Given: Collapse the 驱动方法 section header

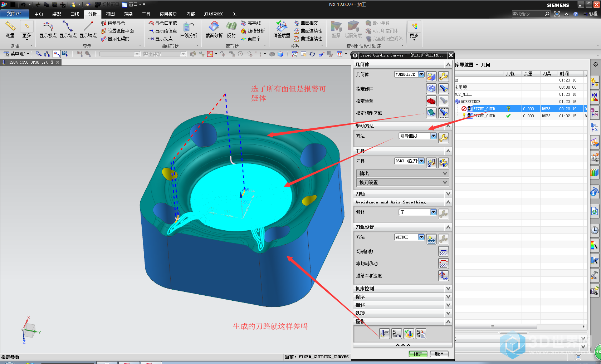Looking at the screenshot, I should pyautogui.click(x=403, y=126).
